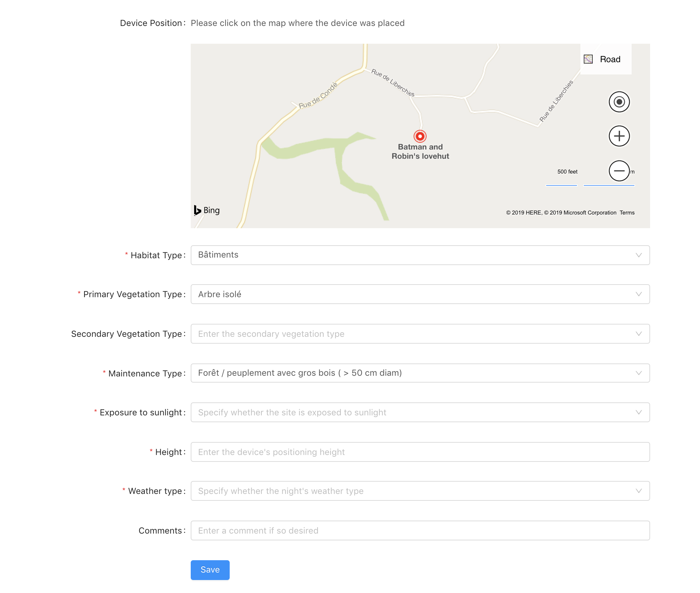
Task: Open the Road map type selector
Action: point(606,59)
